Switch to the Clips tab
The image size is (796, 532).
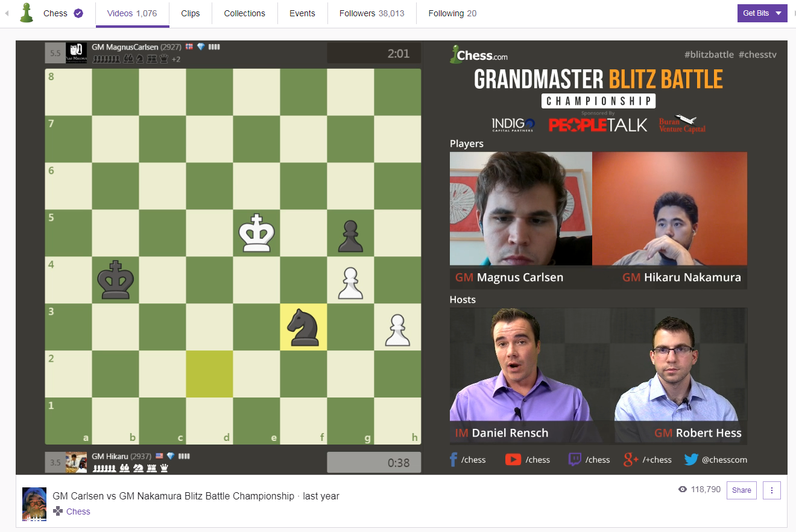(190, 13)
